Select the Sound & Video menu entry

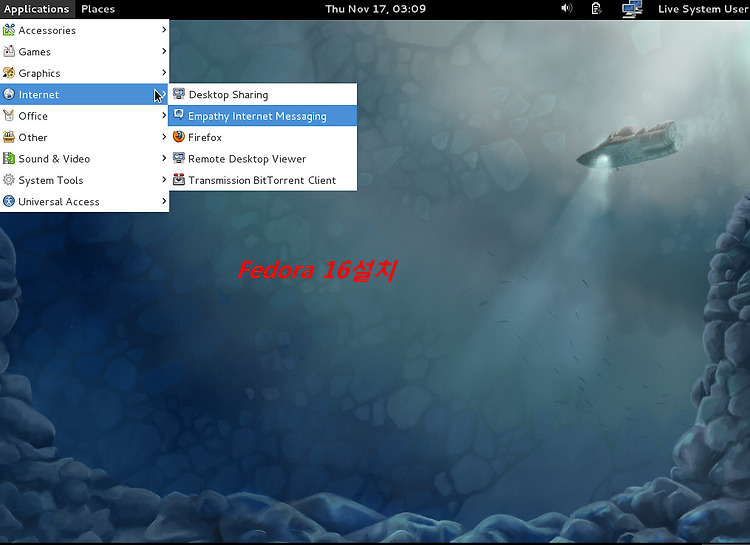click(84, 158)
